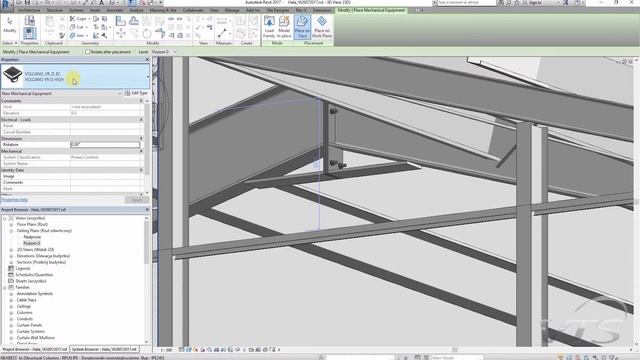This screenshot has height=360, width=640.
Task: Open the Architecture ribbon tab
Action: coord(29,10)
